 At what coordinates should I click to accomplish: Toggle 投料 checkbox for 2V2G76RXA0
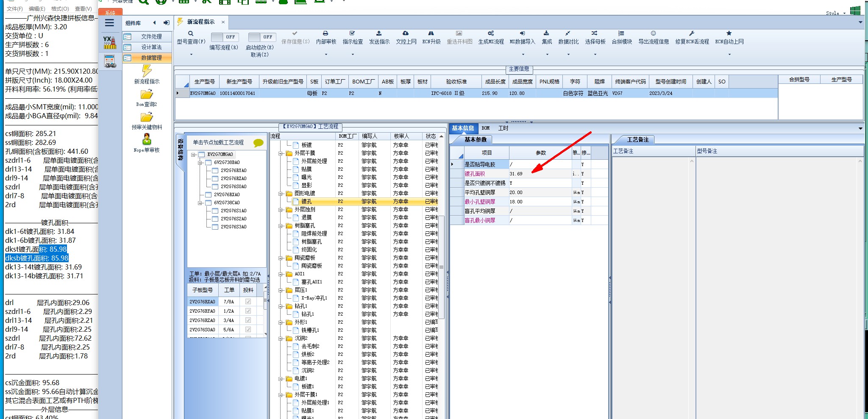click(x=248, y=302)
